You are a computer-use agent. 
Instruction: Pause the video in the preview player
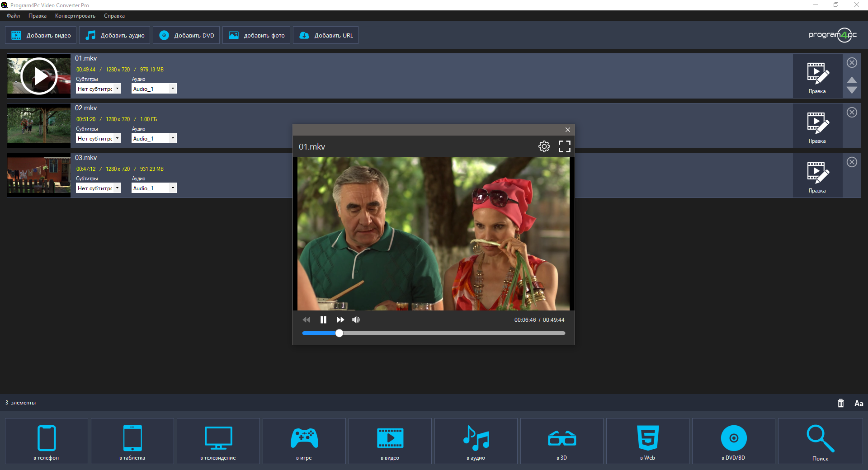[x=323, y=320]
